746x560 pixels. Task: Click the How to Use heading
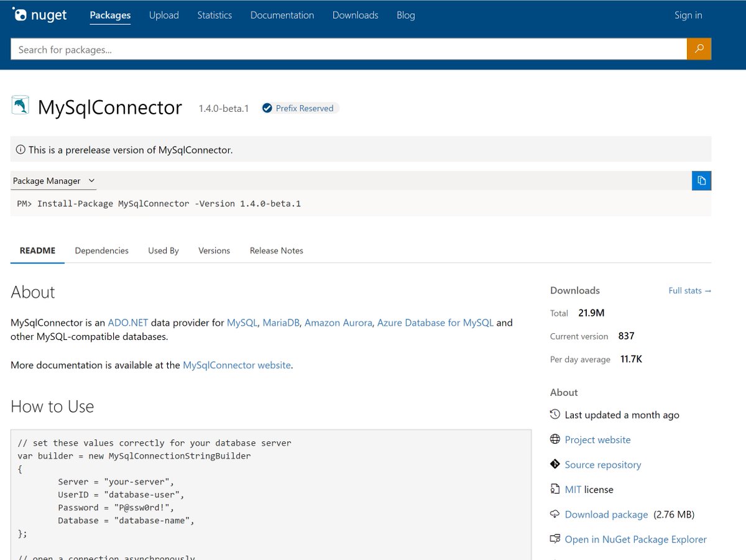pos(52,406)
